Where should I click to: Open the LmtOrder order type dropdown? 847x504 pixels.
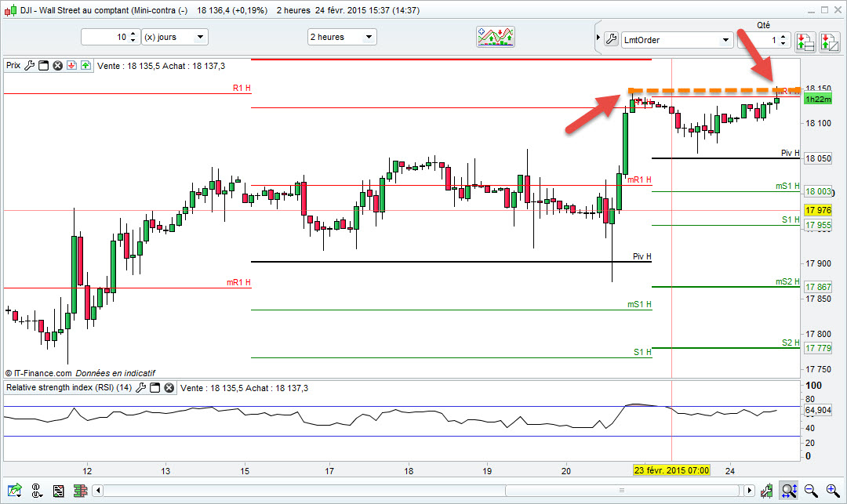tap(677, 40)
